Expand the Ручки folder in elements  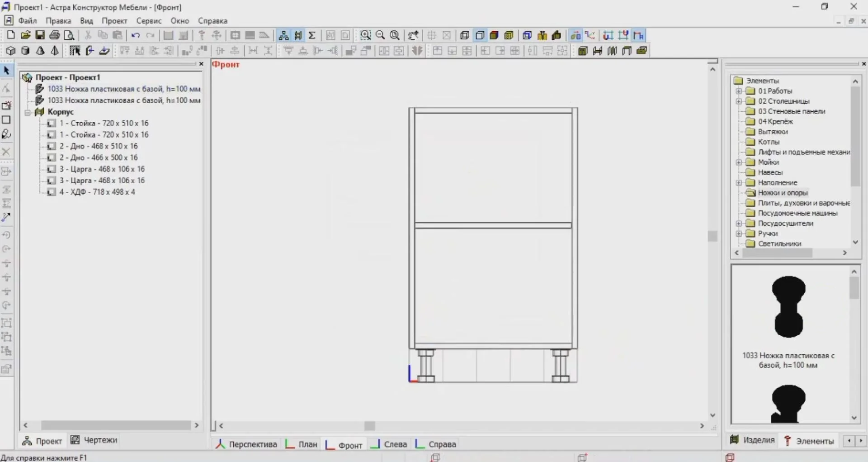(x=739, y=233)
